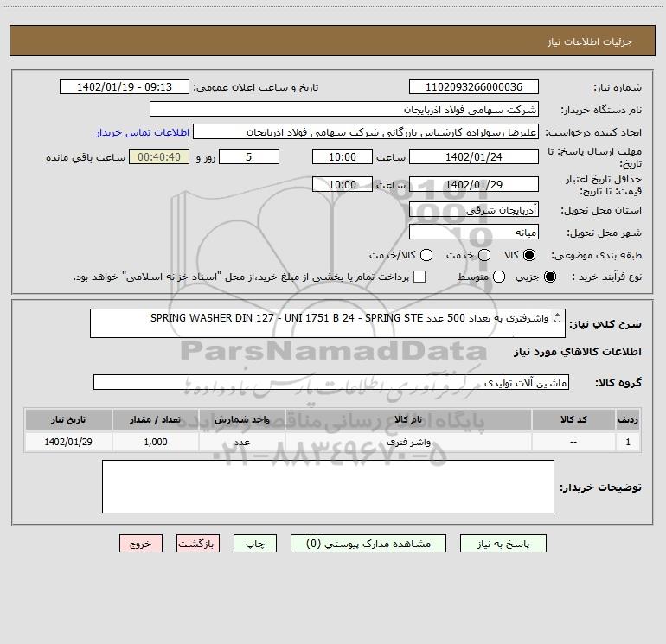
Task: Click the remaining days field showing 5
Action: point(249,156)
